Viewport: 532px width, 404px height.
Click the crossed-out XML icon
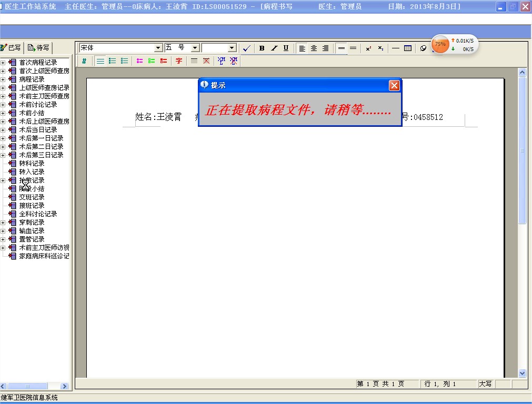(234, 61)
